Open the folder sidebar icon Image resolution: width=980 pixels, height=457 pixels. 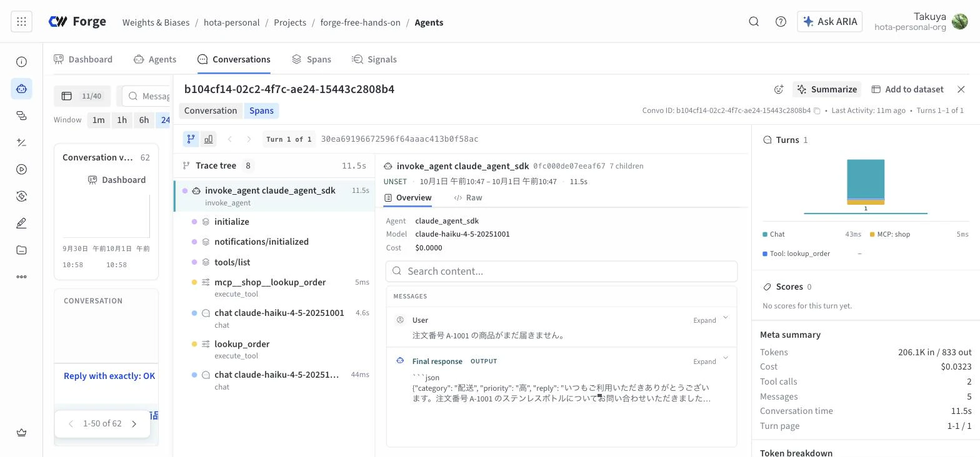[x=21, y=250]
